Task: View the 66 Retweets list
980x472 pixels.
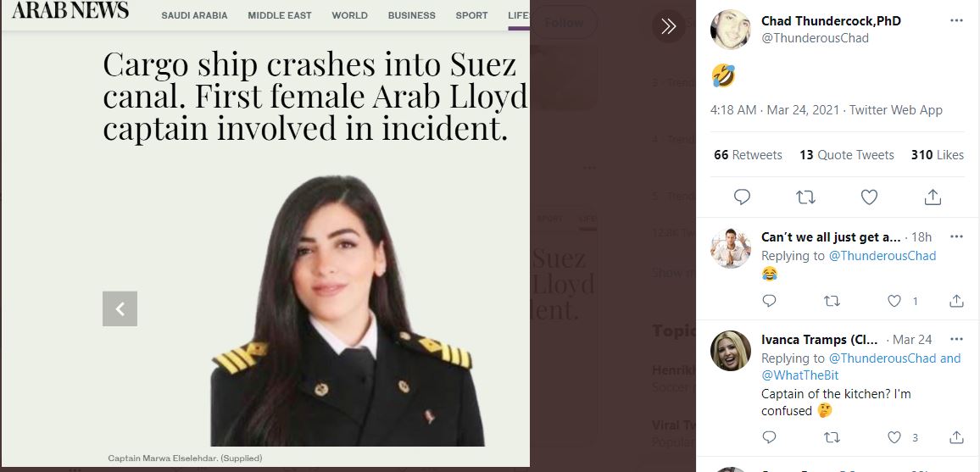Action: [748, 155]
